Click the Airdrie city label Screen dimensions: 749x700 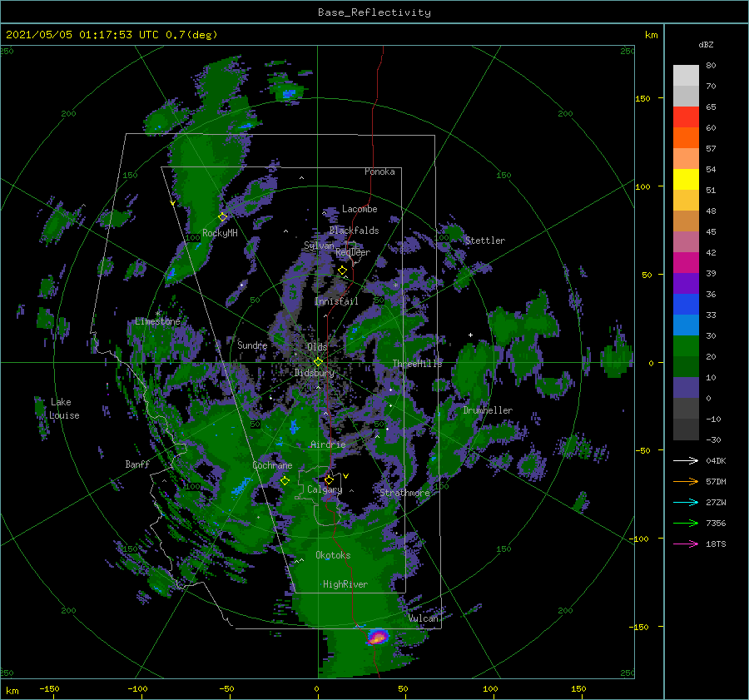tap(328, 444)
